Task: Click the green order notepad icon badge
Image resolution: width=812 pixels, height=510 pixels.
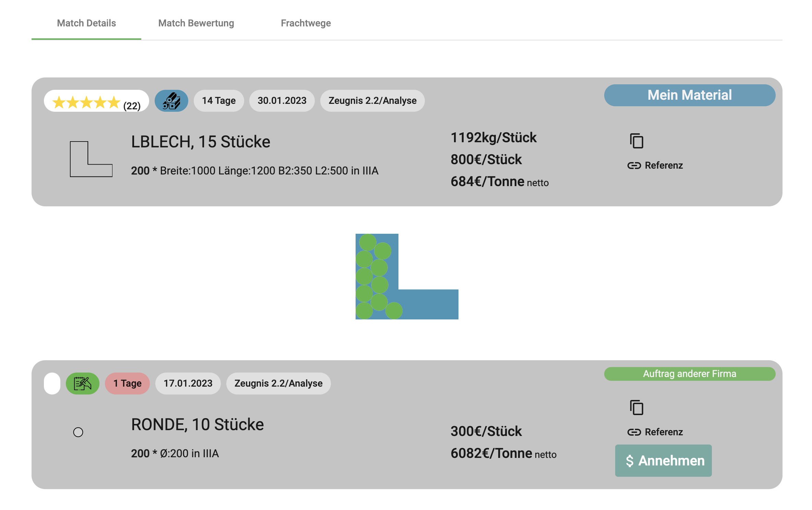Action: tap(82, 384)
